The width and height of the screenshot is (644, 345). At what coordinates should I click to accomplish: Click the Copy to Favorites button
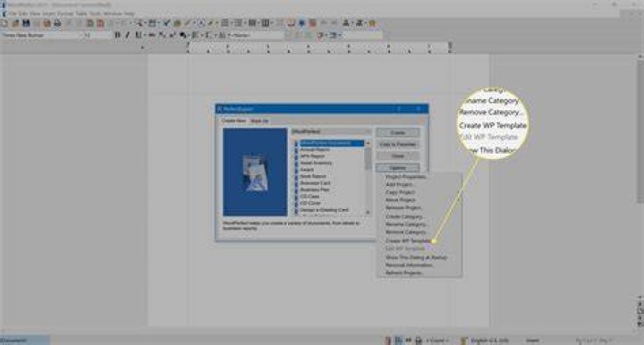(x=397, y=145)
